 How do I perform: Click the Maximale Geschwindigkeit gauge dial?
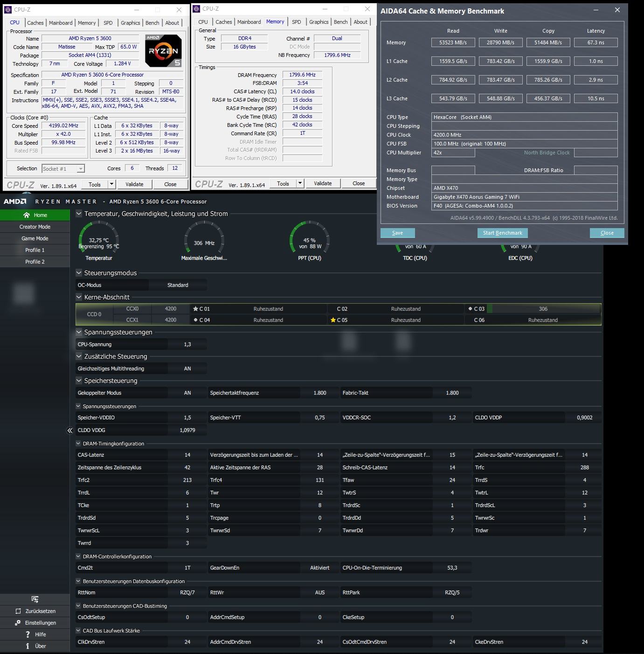click(x=204, y=237)
